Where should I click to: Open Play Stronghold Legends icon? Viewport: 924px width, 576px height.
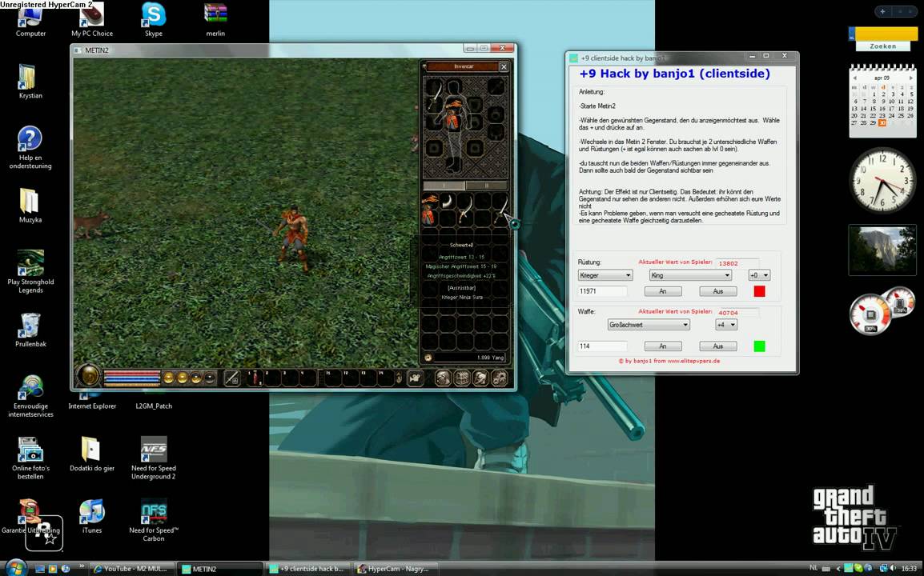coord(30,271)
